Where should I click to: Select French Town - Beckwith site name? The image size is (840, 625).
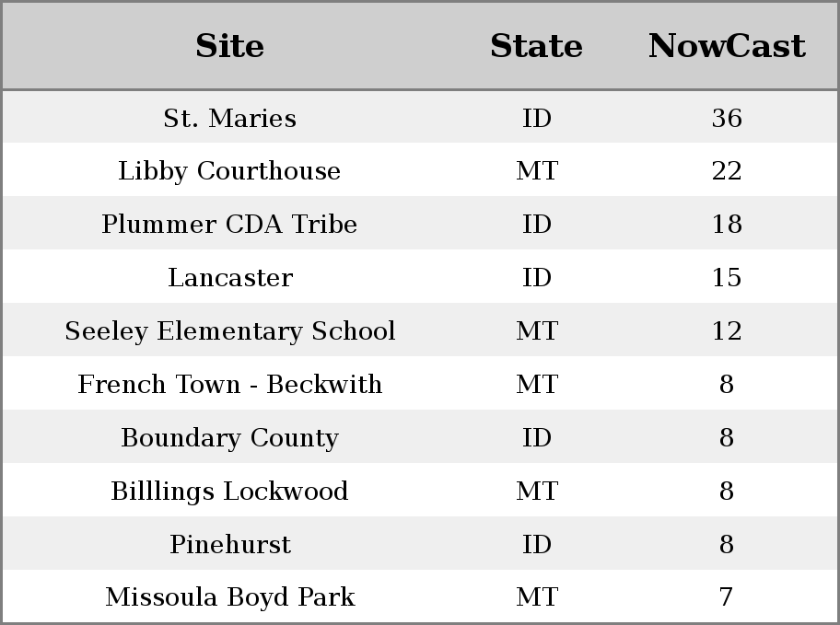230,384
